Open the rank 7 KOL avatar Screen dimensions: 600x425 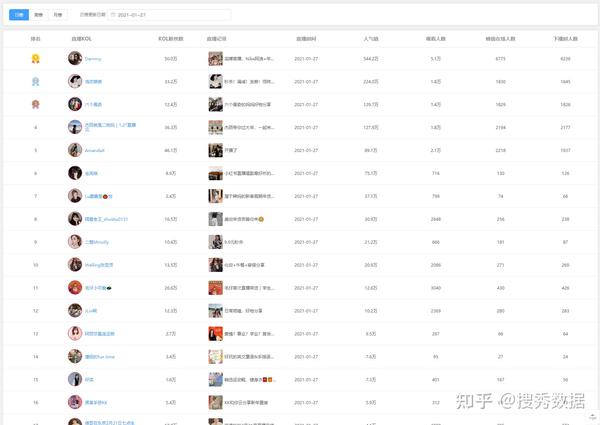pos(75,196)
